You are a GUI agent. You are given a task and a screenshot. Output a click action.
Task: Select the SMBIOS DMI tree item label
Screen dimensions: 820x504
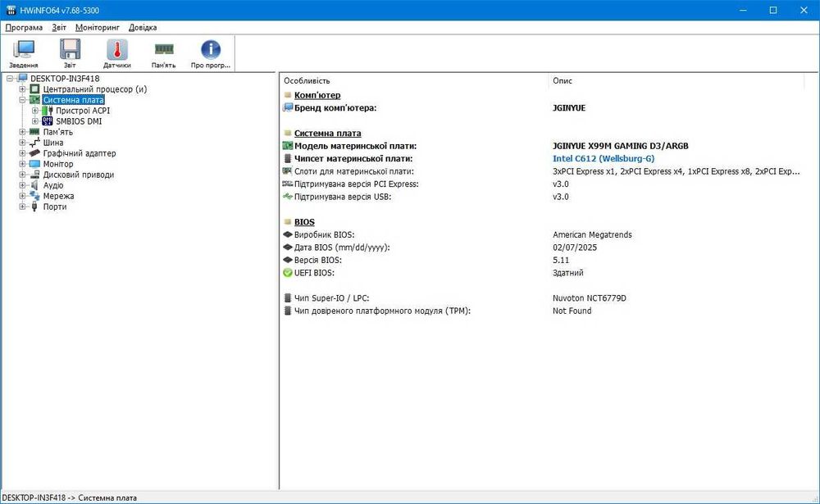click(x=79, y=121)
